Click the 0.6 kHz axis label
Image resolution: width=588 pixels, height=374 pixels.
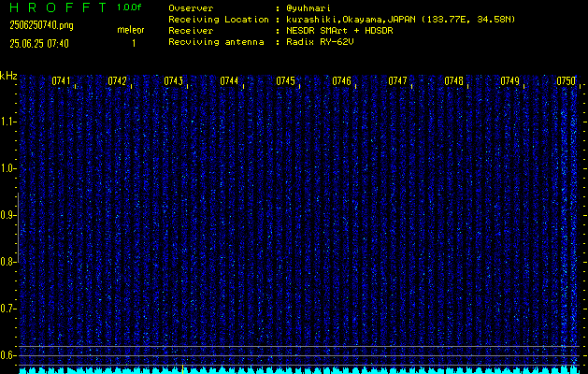[7, 355]
